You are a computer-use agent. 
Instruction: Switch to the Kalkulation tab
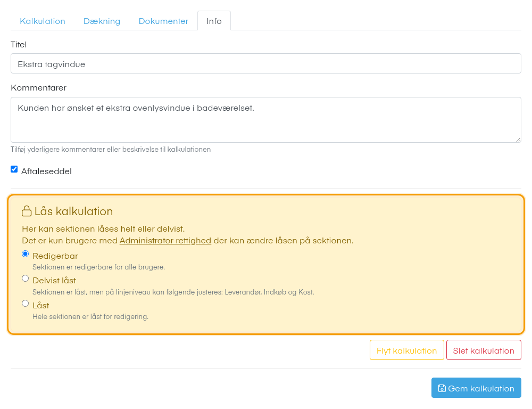coord(43,21)
